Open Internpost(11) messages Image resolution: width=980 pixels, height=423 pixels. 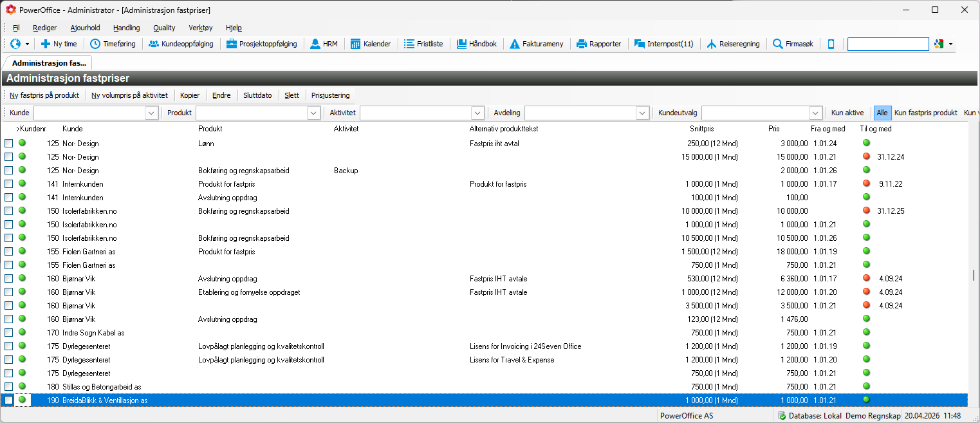click(639, 44)
